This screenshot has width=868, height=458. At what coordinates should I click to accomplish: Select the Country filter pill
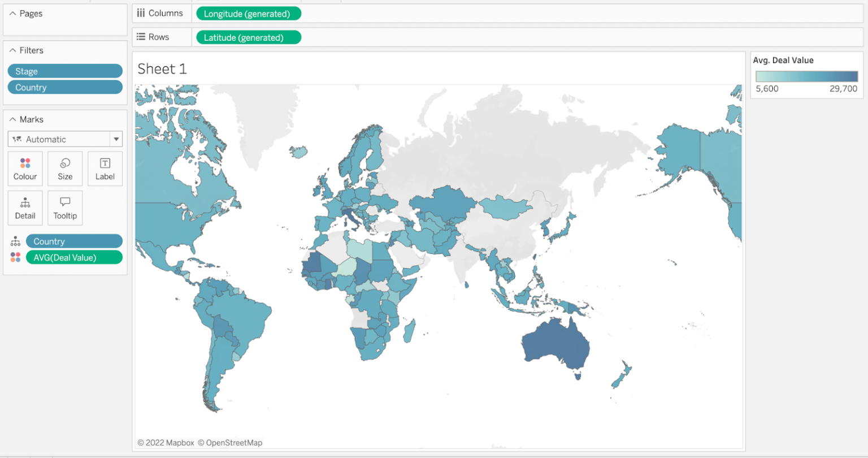point(64,87)
